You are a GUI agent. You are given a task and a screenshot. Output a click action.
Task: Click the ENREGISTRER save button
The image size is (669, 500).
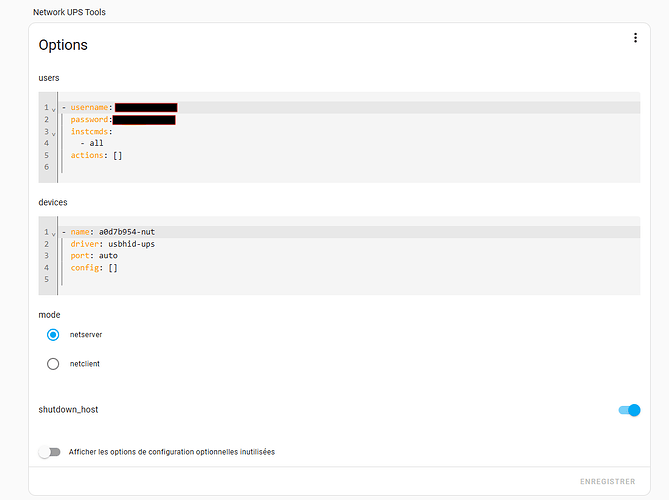pyautogui.click(x=608, y=481)
